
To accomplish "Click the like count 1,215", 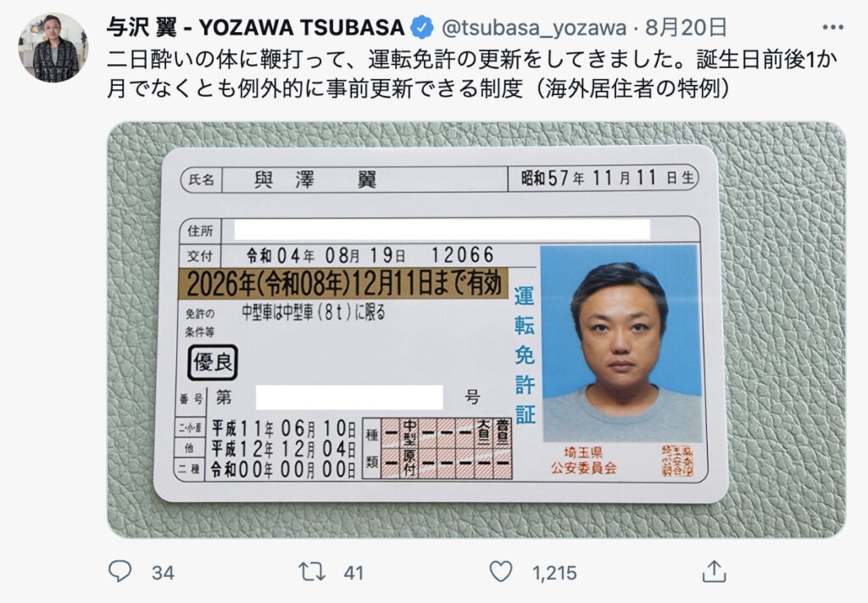I will 554,572.
